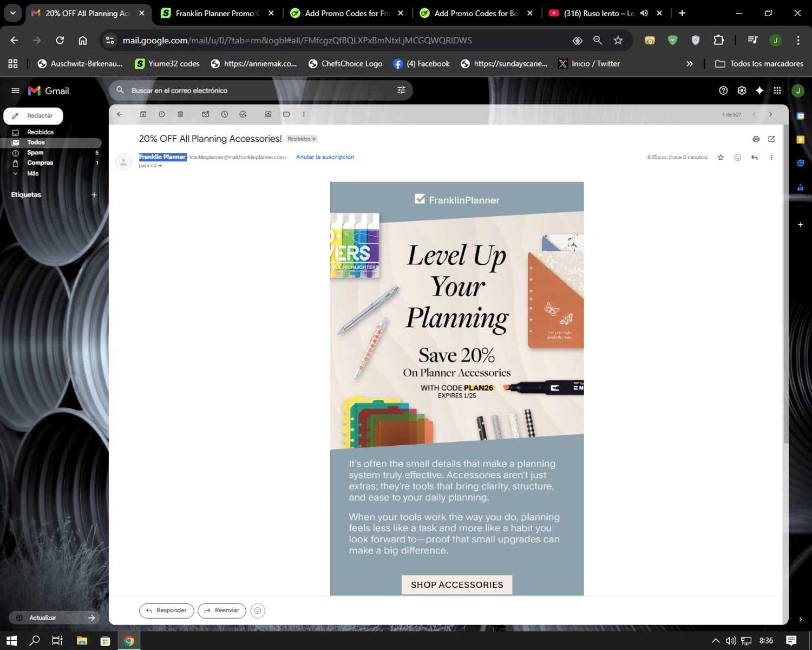This screenshot has height=650, width=812.
Task: Add an emoji reaction in message header
Action: [x=738, y=158]
